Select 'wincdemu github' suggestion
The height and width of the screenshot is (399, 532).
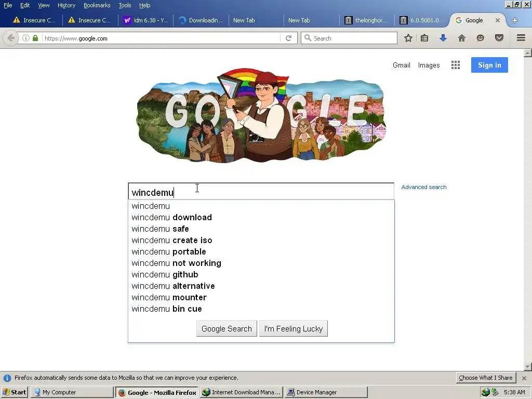point(261,274)
